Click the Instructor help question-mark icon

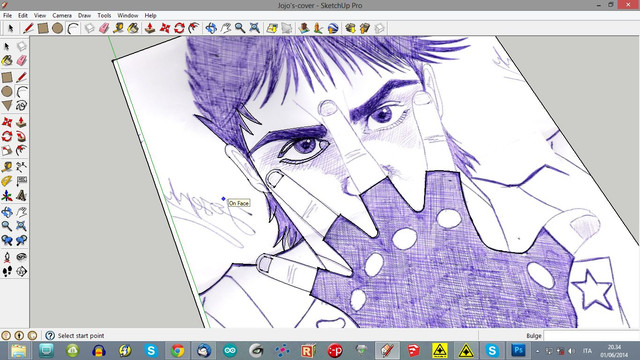50,336
